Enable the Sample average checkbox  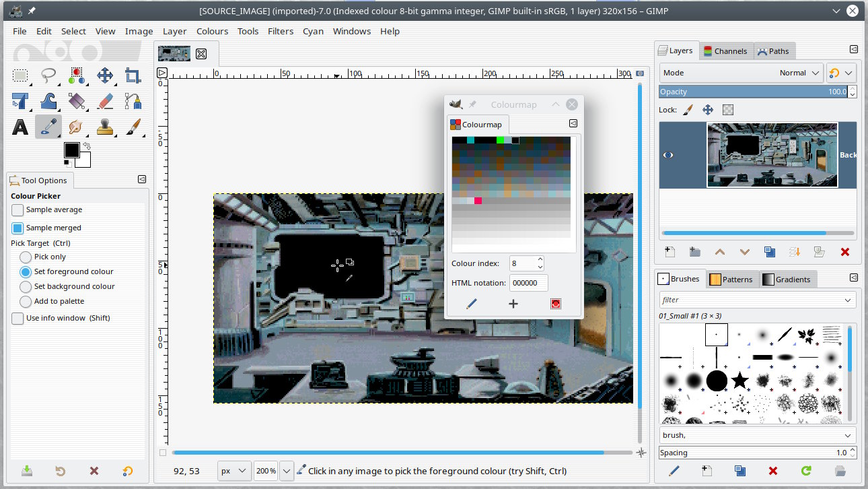(17, 210)
